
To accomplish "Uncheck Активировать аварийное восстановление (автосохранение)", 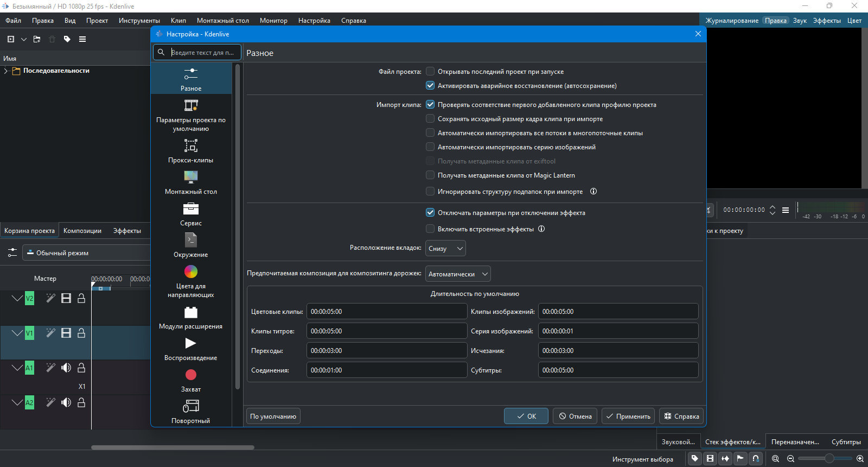I will click(x=430, y=85).
